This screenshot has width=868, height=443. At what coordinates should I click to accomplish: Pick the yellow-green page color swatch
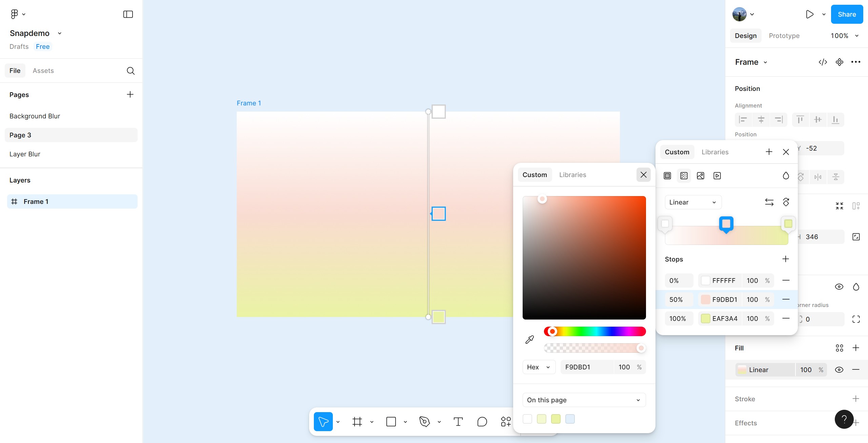(x=556, y=419)
